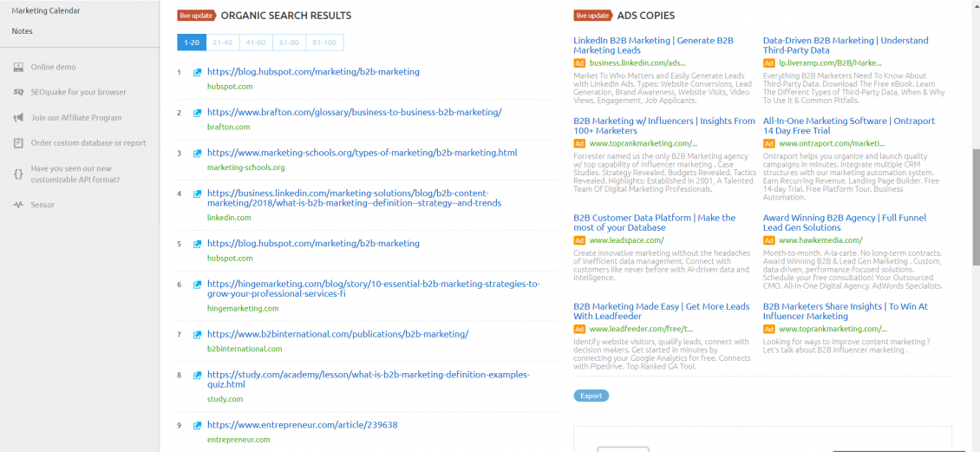Click the Export button under ads
980x452 pixels.
point(591,396)
